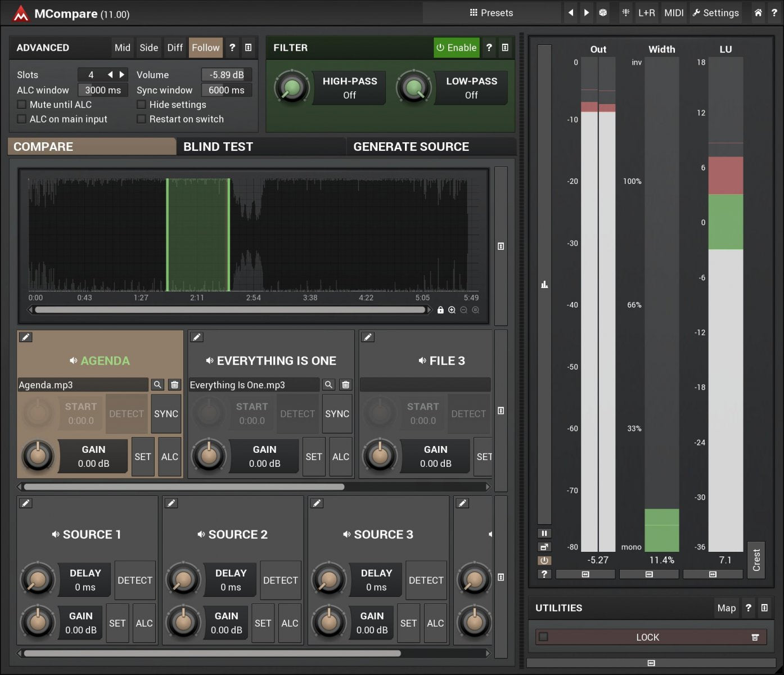Open the Slots count right arrow stepper
The image size is (784, 675).
click(x=122, y=74)
